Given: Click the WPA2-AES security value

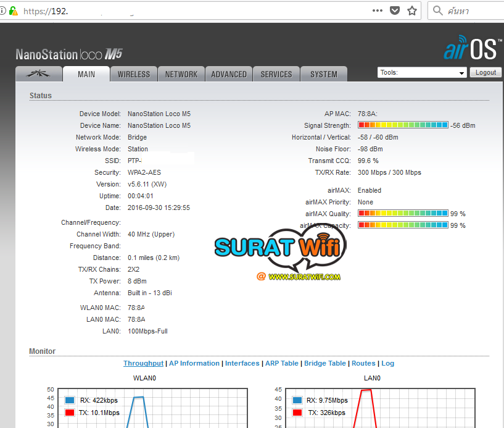Looking at the screenshot, I should coord(144,172).
